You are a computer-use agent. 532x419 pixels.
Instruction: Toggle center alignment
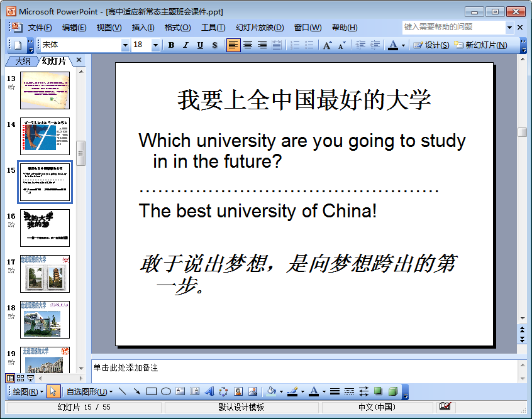tap(248, 45)
